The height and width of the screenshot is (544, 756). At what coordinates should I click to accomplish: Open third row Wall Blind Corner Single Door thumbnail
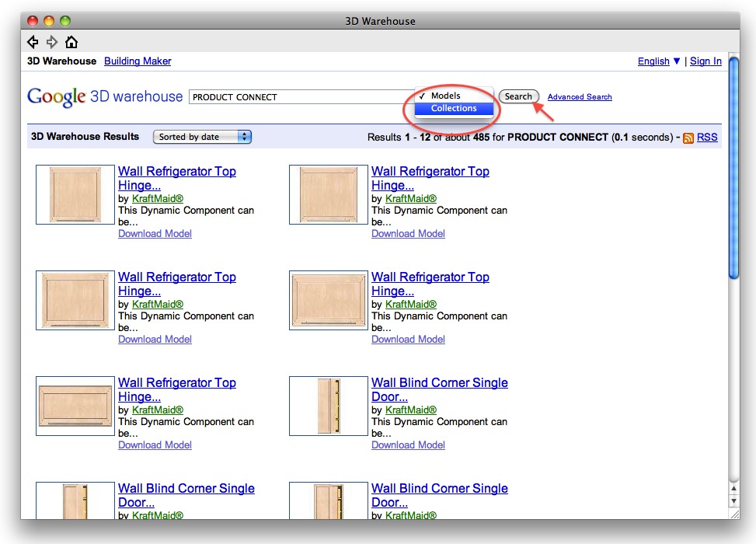(329, 406)
